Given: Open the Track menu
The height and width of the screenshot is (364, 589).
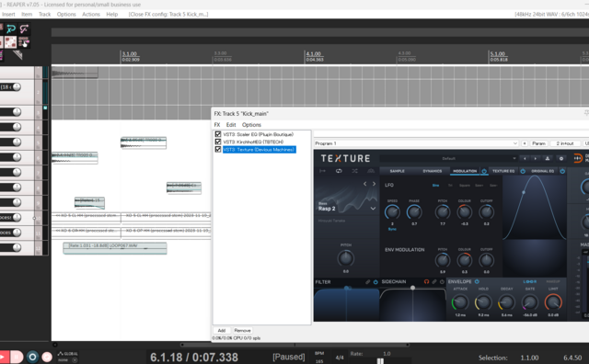Looking at the screenshot, I should pyautogui.click(x=44, y=15).
